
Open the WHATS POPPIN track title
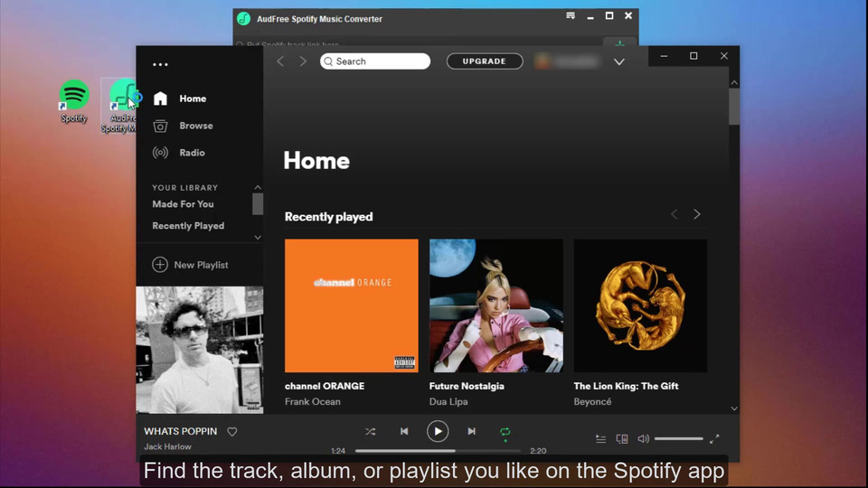[181, 431]
